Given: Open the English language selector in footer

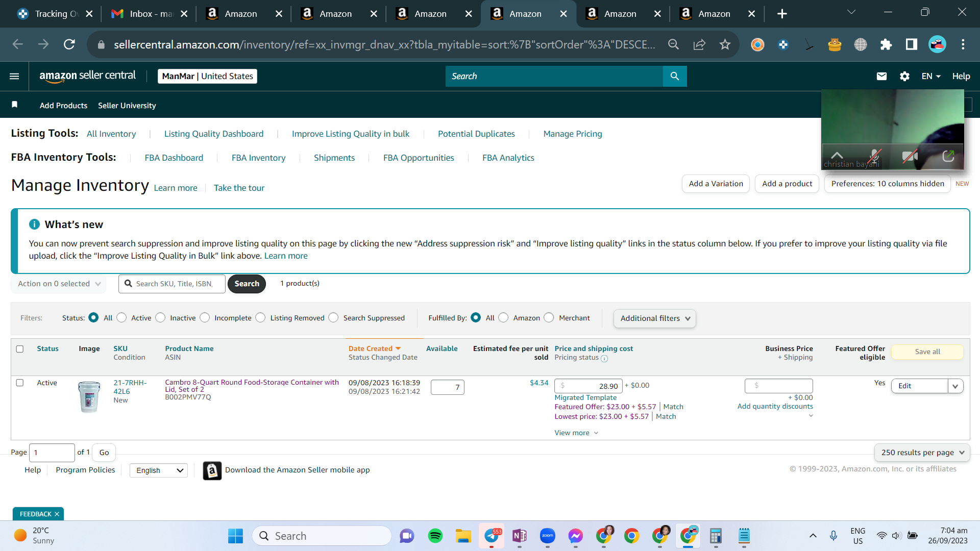Looking at the screenshot, I should click(159, 470).
